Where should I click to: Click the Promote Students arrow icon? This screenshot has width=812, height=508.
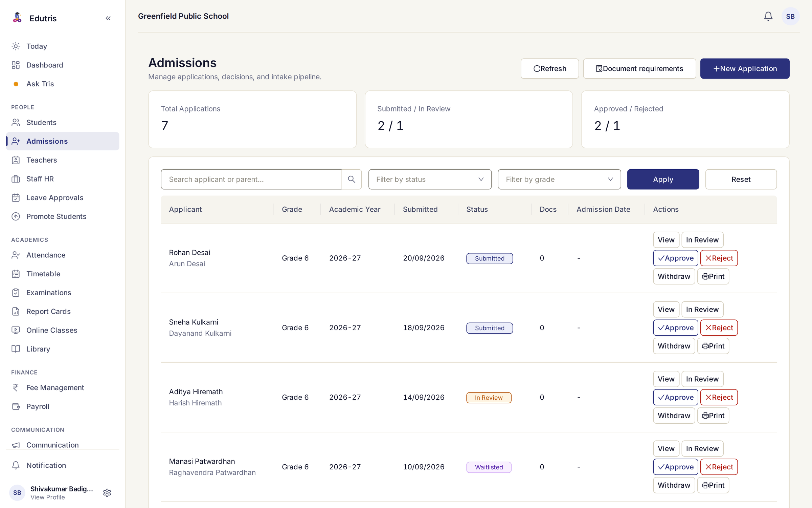point(16,216)
